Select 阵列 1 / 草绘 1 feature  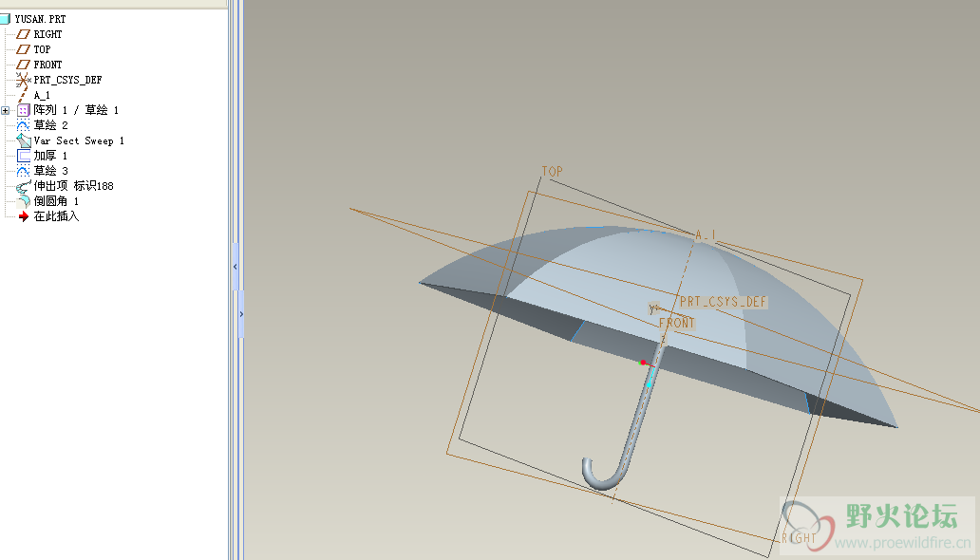coord(76,110)
